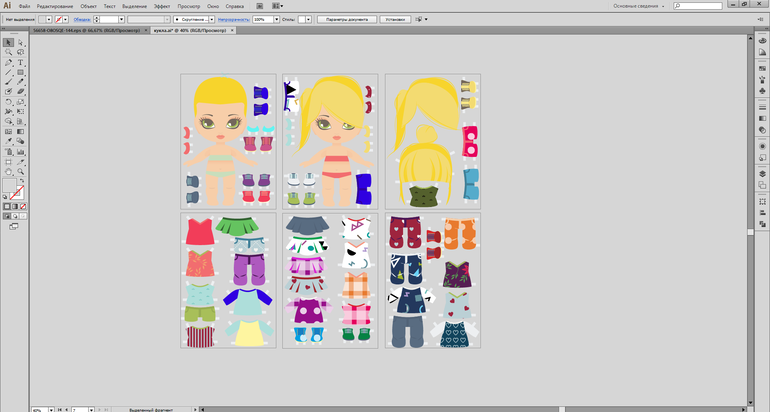Switch to Color fill mode button
This screenshot has width=770, height=412.
(7, 206)
